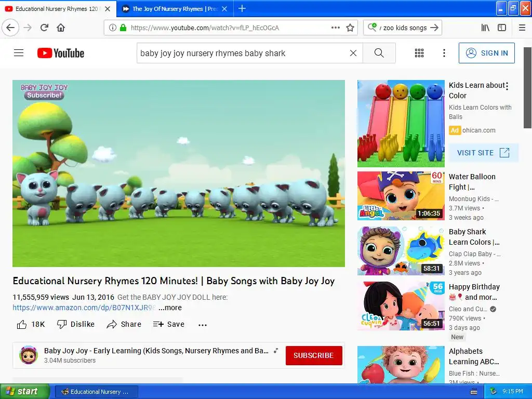Click the page vertical scrollbar thumb
The height and width of the screenshot is (399, 532).
(527, 87)
